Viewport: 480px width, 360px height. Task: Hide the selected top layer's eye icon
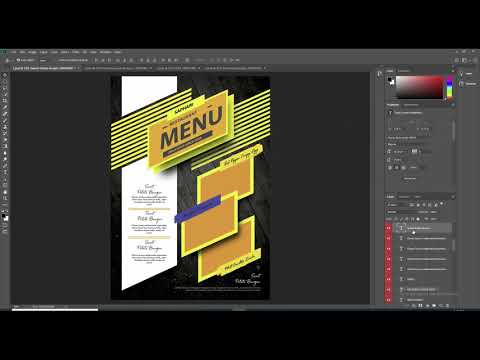389,228
